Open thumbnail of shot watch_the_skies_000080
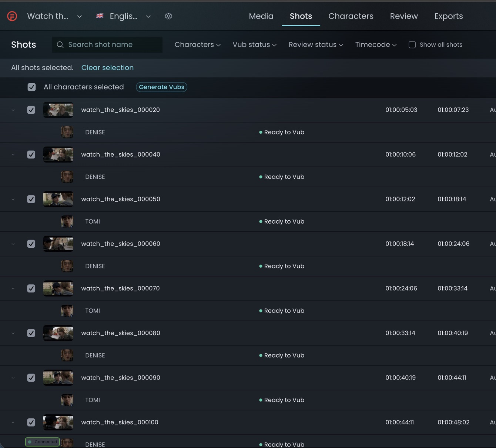This screenshot has width=496, height=448. click(x=58, y=333)
